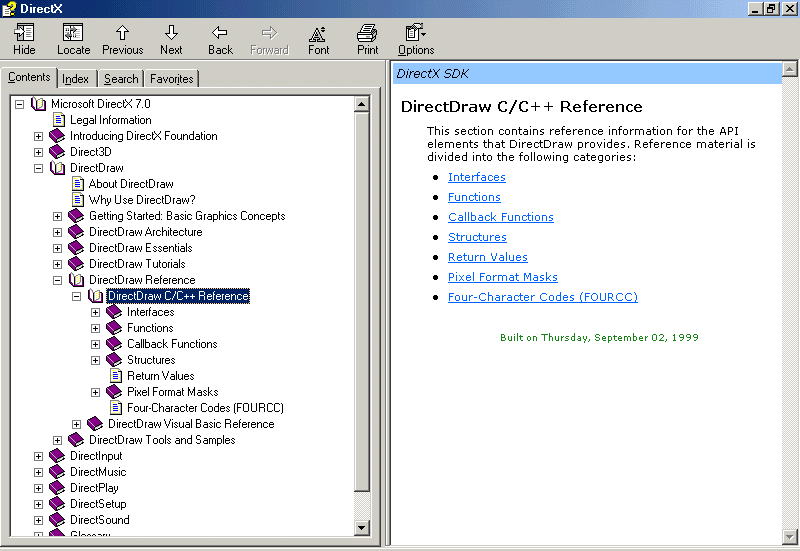This screenshot has width=800, height=551.
Task: Collapse the DirectDraw Reference node
Action: 58,280
